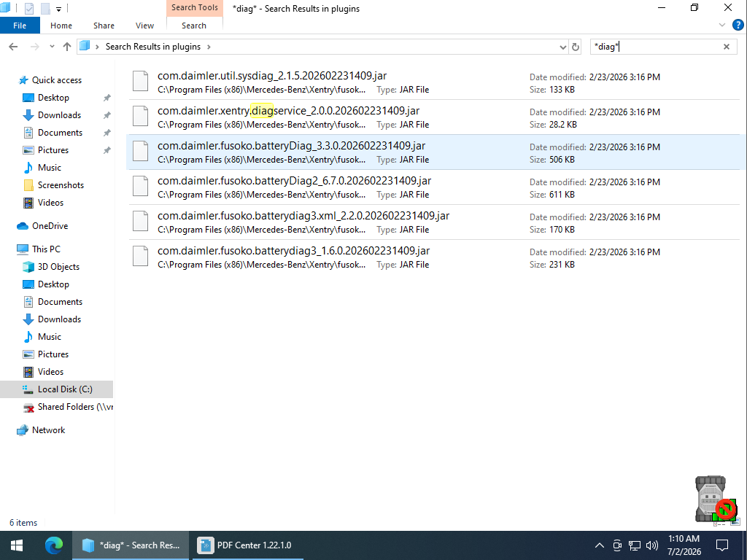Viewport: 747px width, 560px height.
Task: Click the New folder quick access icon
Action: [45, 8]
